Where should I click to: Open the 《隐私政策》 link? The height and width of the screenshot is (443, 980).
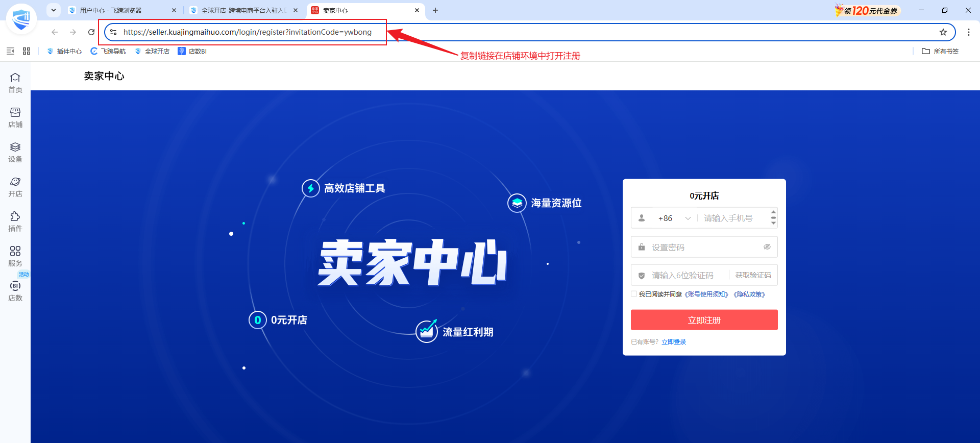click(x=749, y=294)
